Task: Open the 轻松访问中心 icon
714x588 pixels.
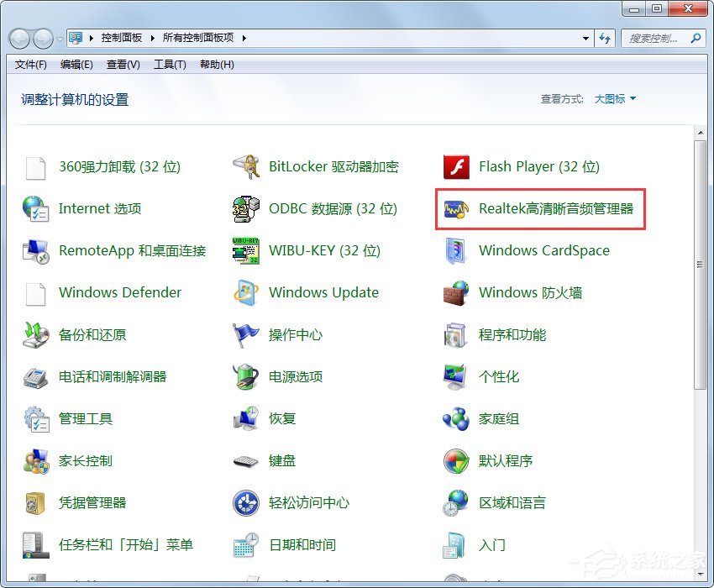Action: click(x=246, y=503)
